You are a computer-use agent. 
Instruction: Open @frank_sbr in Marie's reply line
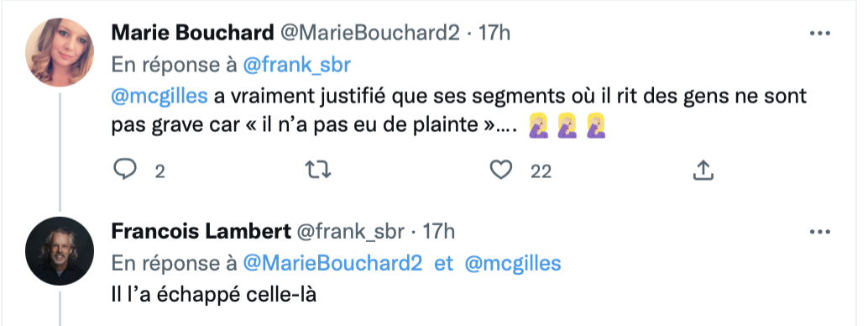[296, 66]
